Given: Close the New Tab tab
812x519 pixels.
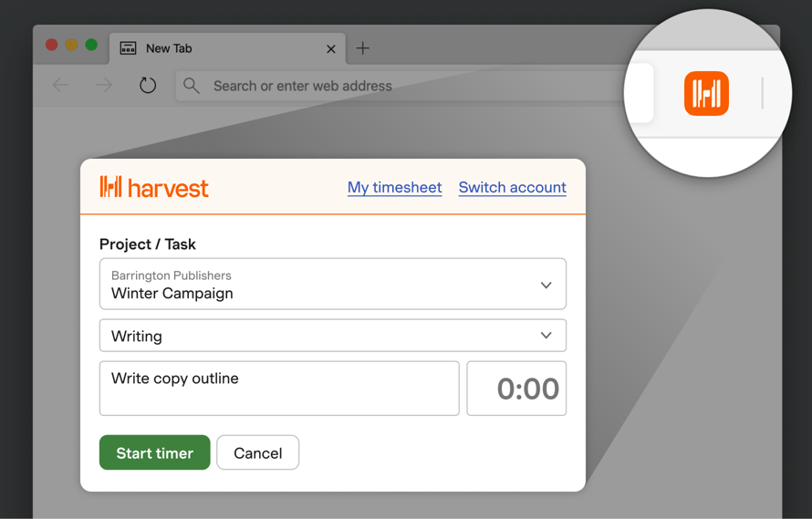Looking at the screenshot, I should pyautogui.click(x=331, y=48).
